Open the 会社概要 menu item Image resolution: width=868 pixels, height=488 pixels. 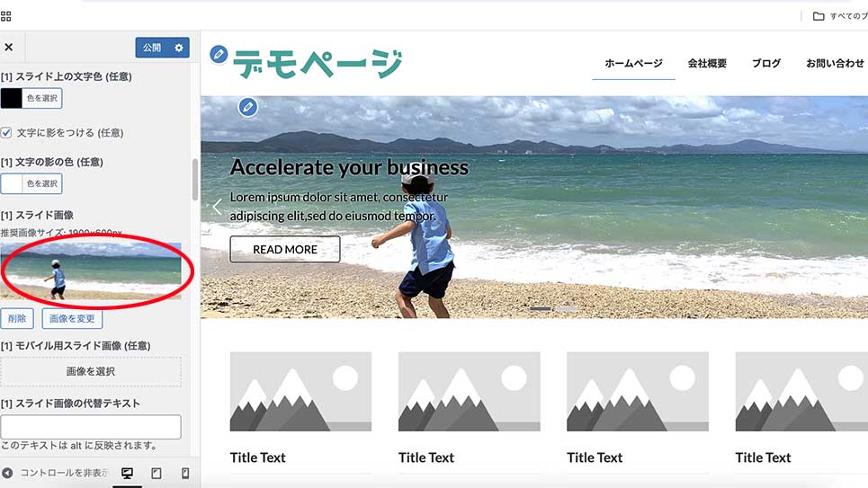point(707,63)
